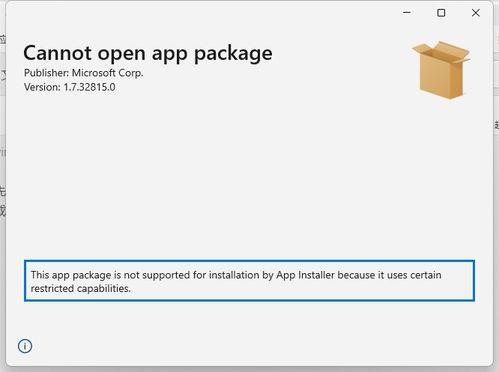The image size is (499, 372).
Task: Click the circled info icon at the bottom
Action: 25,346
